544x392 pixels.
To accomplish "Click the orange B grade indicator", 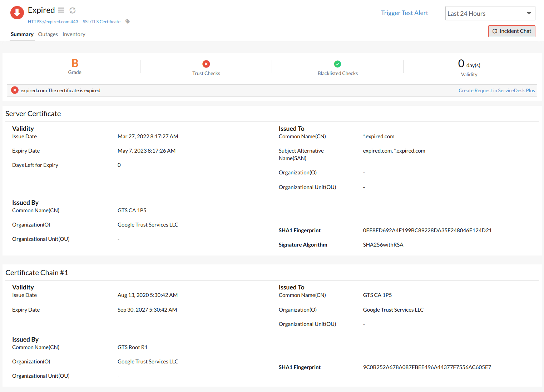I will [75, 63].
